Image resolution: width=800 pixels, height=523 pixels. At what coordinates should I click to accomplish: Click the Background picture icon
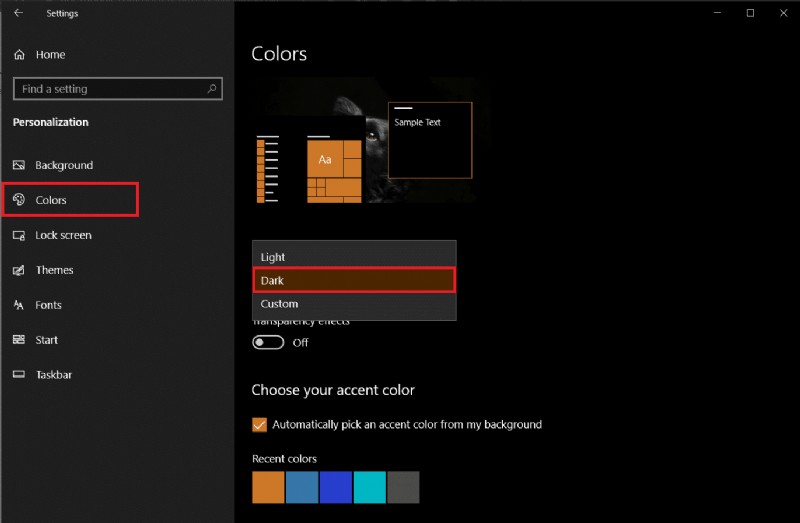tap(19, 165)
